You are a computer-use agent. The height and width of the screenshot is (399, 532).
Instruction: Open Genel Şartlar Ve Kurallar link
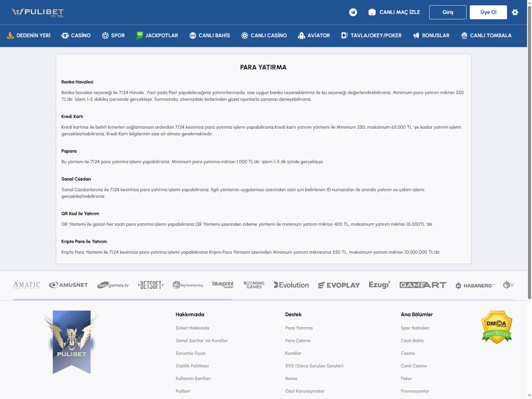[202, 340]
